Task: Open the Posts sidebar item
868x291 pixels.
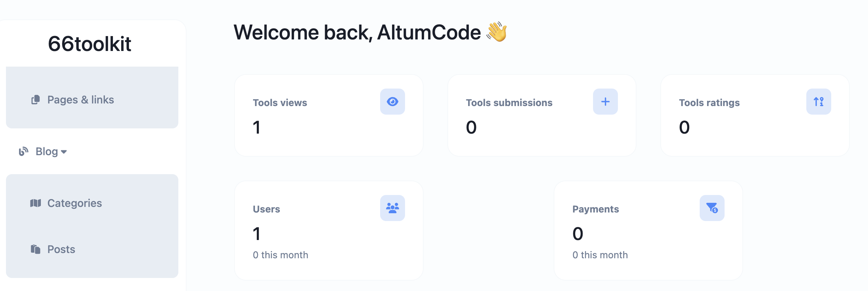Action: tap(92, 249)
